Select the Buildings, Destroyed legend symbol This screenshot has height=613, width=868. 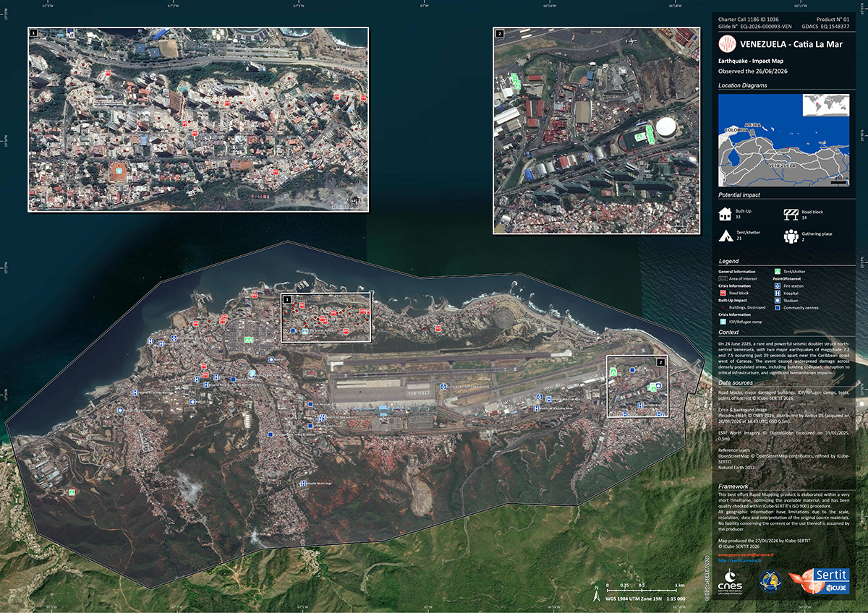point(723,307)
